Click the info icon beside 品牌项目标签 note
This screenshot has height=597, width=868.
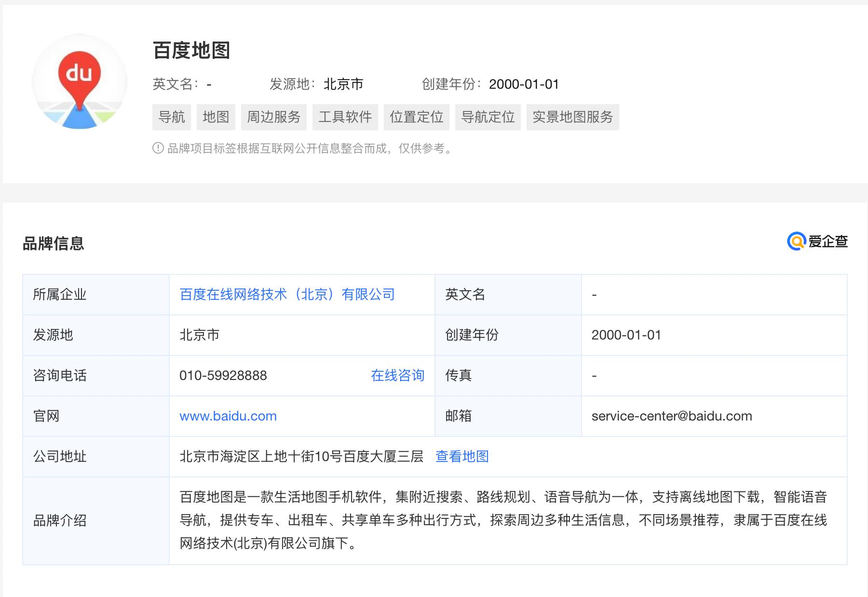point(158,148)
